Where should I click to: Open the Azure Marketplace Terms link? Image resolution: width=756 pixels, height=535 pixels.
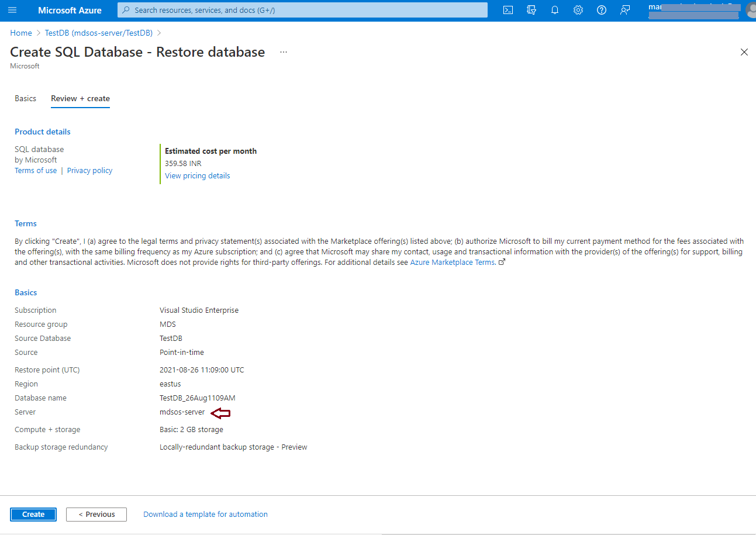tap(453, 263)
